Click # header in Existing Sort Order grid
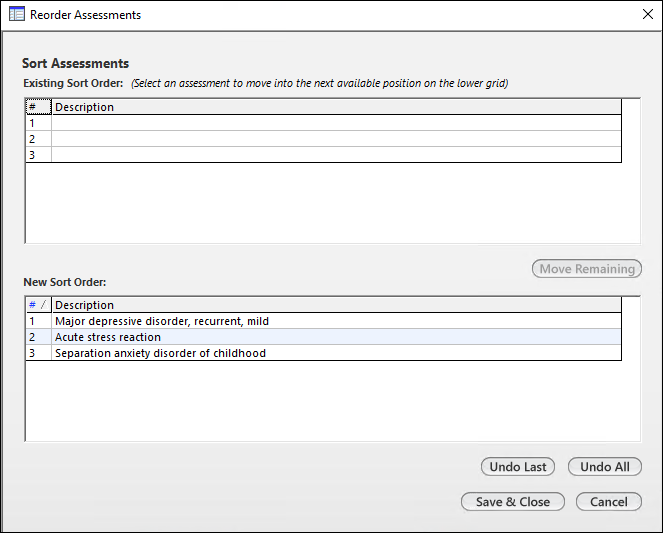 coord(38,107)
